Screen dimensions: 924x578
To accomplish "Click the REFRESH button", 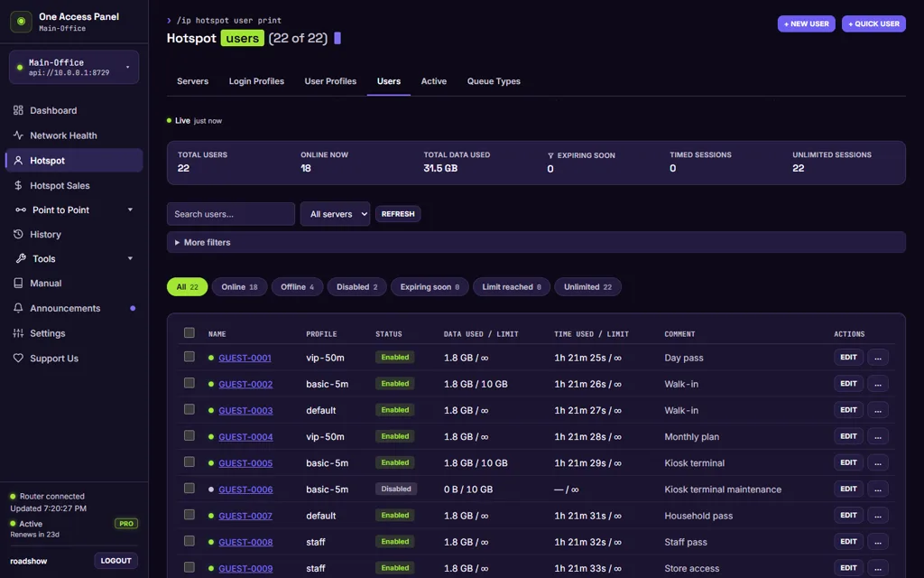I will point(398,214).
